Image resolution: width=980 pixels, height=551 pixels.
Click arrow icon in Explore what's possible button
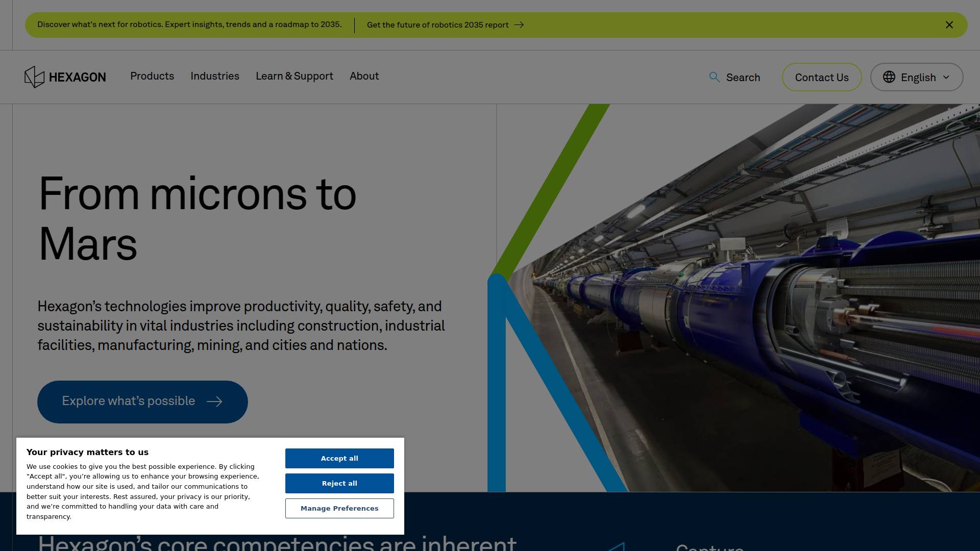214,402
